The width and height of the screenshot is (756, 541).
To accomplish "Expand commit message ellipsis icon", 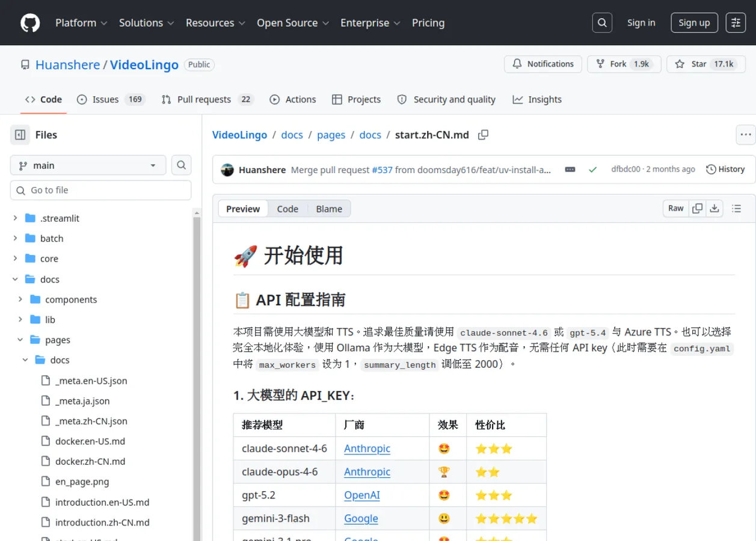I will (570, 170).
